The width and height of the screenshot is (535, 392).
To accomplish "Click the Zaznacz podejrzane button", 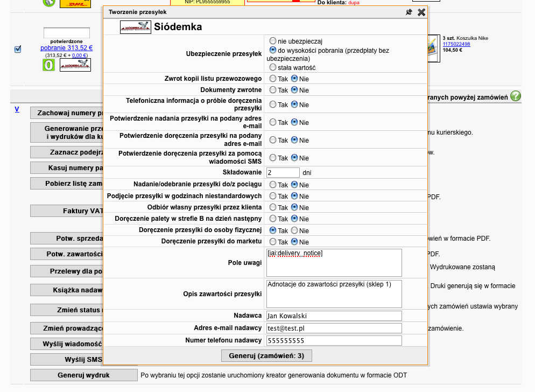I will point(67,152).
